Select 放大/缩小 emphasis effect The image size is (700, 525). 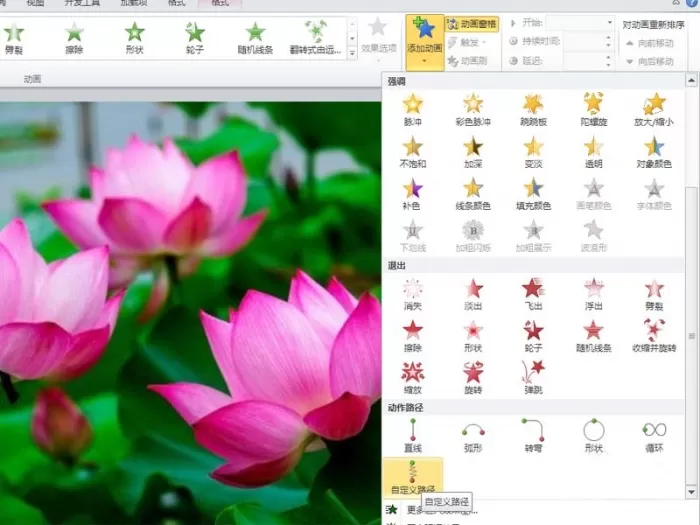point(654,110)
